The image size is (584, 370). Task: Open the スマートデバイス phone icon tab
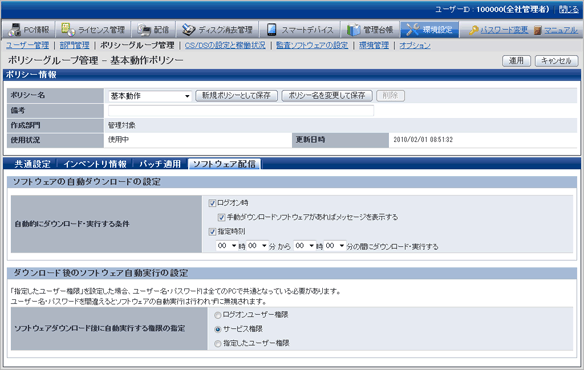(x=272, y=29)
